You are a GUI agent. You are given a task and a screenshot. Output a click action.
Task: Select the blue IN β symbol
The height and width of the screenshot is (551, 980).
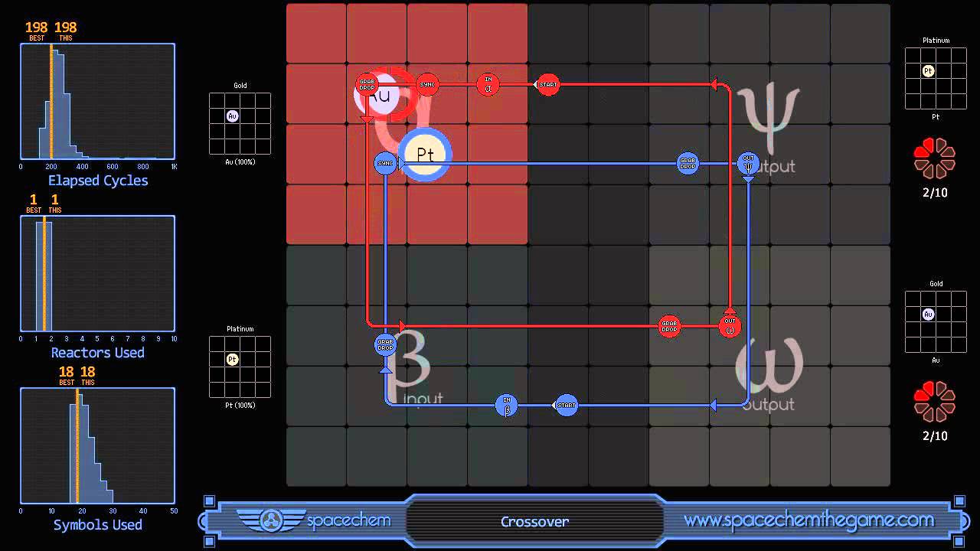pos(506,405)
